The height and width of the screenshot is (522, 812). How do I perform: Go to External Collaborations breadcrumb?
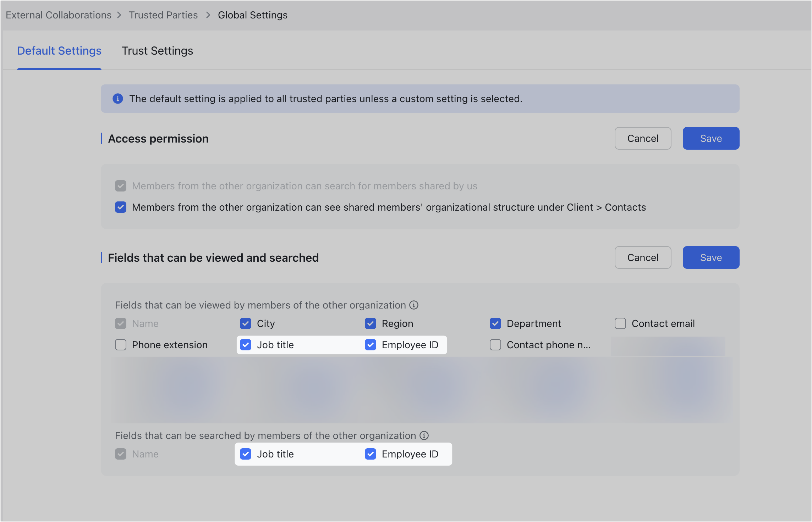[x=59, y=15]
